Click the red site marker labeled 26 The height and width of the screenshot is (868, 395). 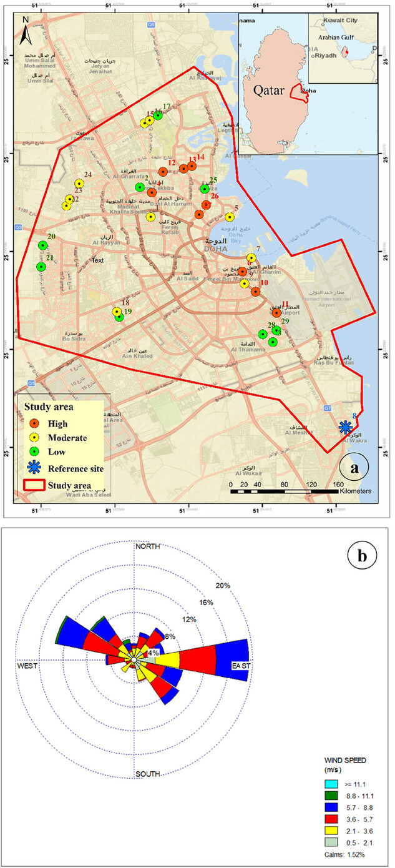coord(207,205)
